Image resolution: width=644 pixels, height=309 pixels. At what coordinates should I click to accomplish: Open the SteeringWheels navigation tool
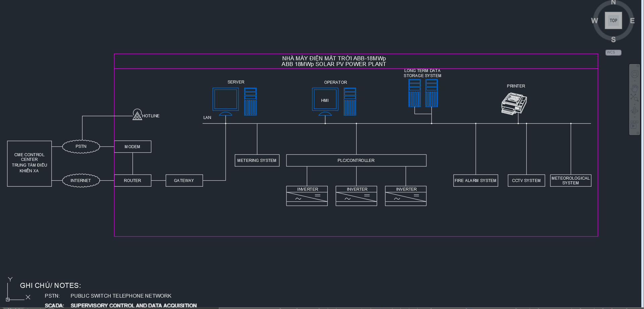[x=634, y=74]
